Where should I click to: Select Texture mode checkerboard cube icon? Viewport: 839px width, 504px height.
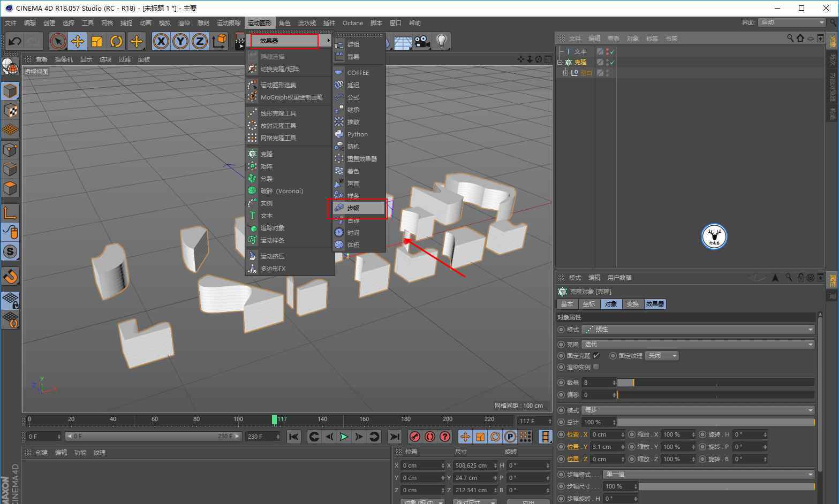pos(10,111)
